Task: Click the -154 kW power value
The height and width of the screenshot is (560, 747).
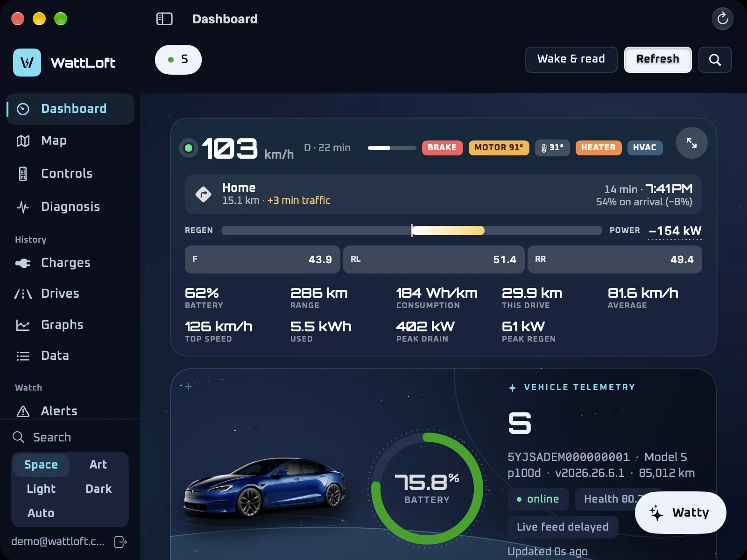Action: pyautogui.click(x=675, y=231)
